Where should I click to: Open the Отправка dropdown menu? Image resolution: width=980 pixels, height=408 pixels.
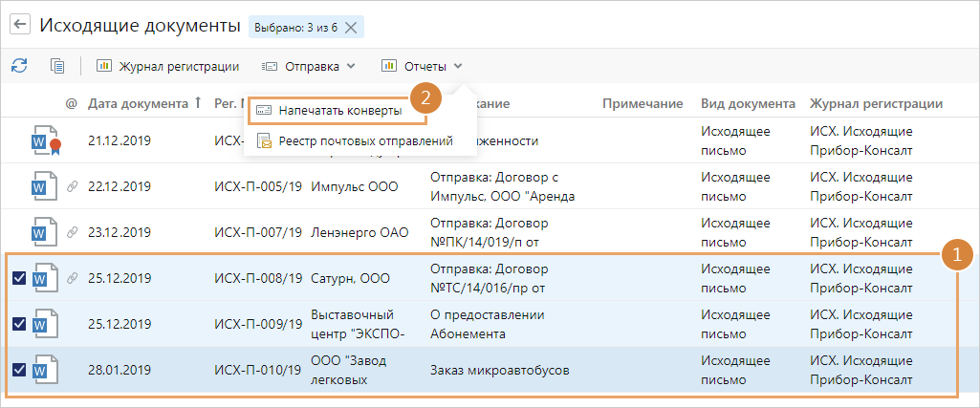[308, 66]
